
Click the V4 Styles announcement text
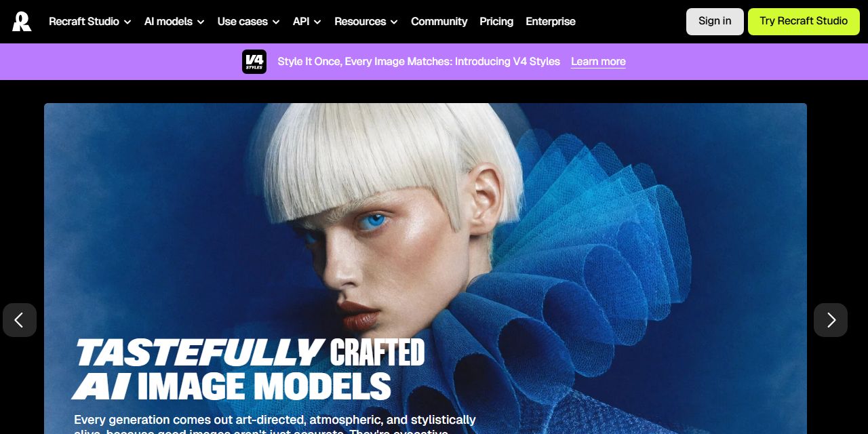point(418,62)
